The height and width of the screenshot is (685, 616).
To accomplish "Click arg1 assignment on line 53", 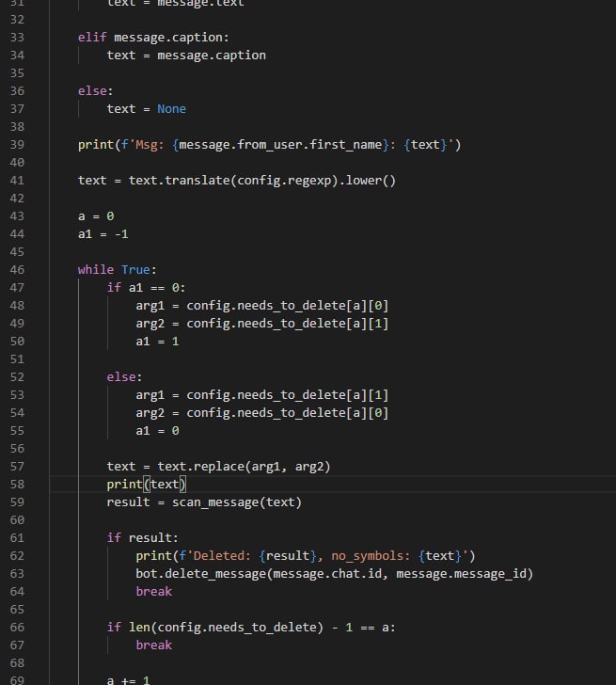I will [x=262, y=395].
